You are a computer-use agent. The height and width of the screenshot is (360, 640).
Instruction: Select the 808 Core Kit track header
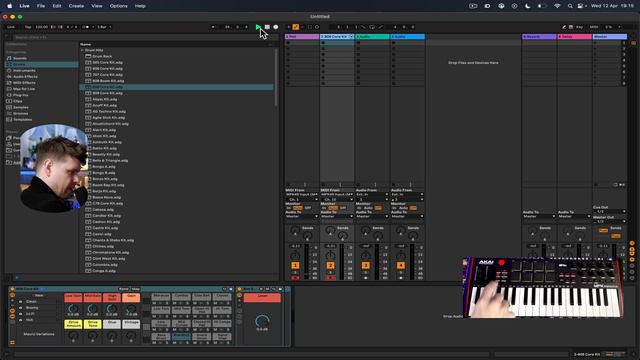[x=336, y=37]
